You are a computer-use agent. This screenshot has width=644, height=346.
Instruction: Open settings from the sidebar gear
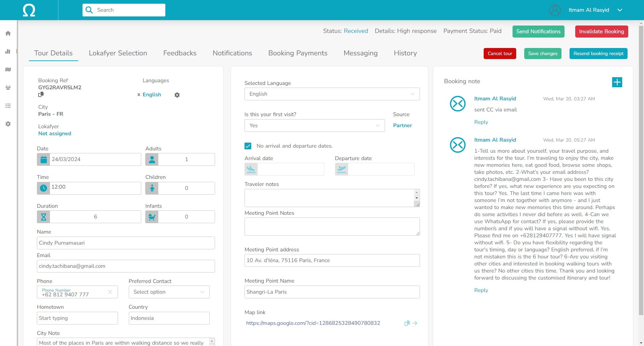[8, 124]
